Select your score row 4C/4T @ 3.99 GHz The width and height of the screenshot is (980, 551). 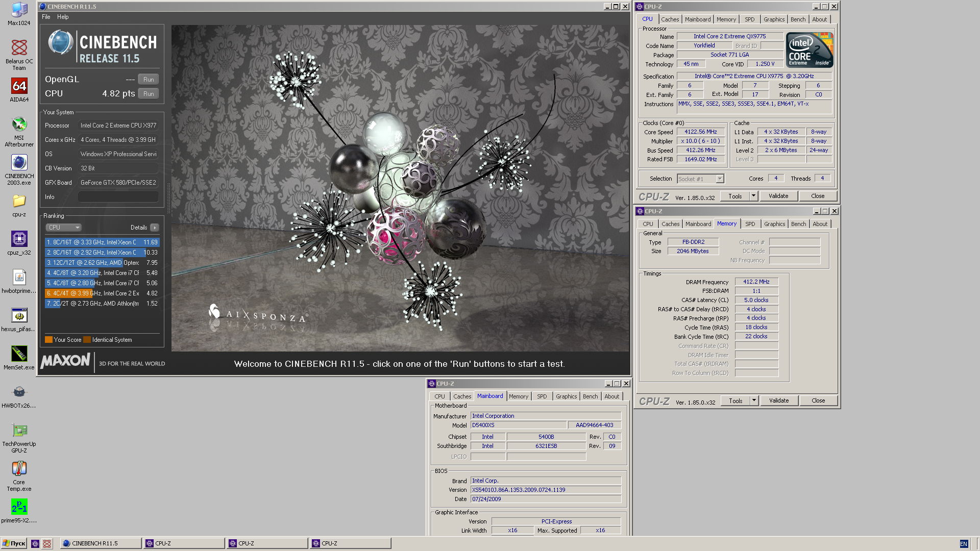[102, 293]
